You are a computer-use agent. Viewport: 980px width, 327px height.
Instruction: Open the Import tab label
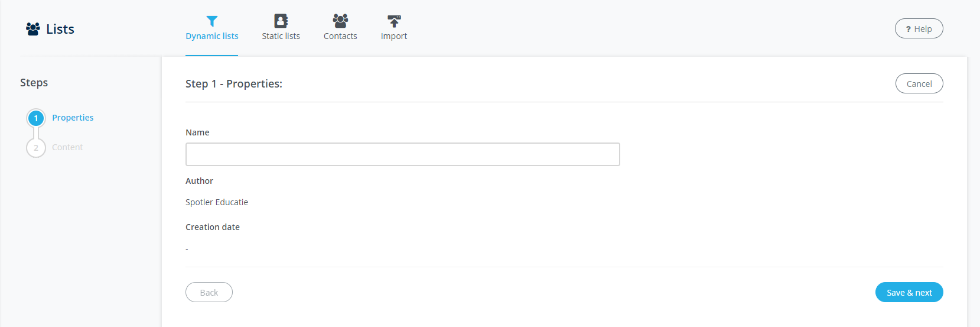tap(394, 36)
